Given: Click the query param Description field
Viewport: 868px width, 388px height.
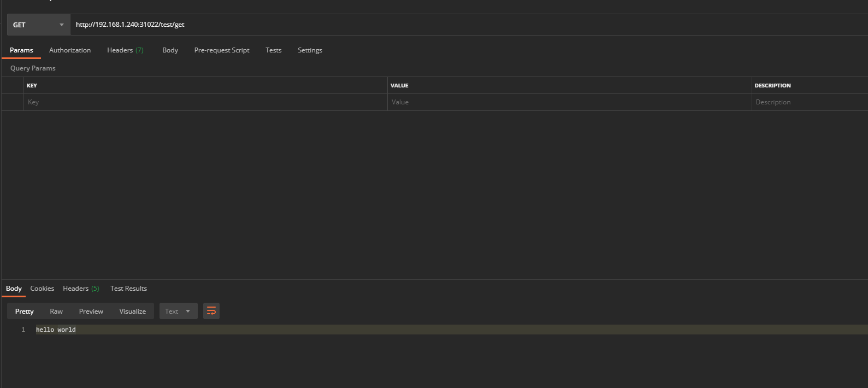Looking at the screenshot, I should 808,102.
